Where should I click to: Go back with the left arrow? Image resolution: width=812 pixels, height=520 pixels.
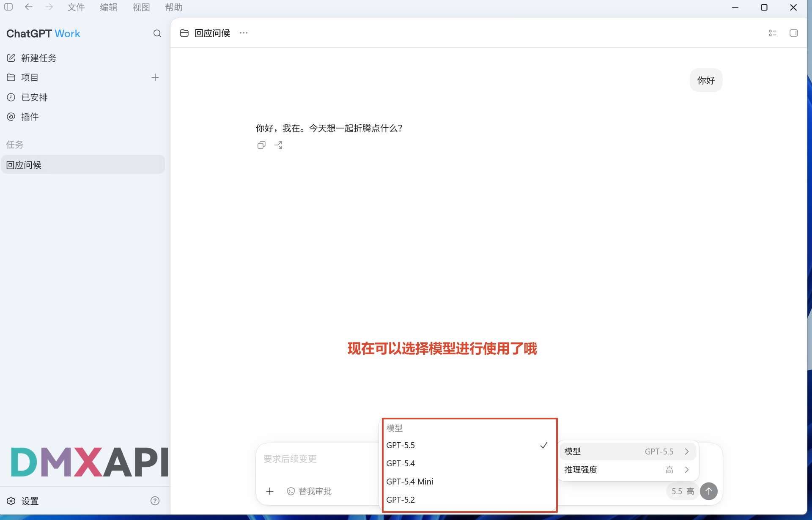tap(28, 7)
